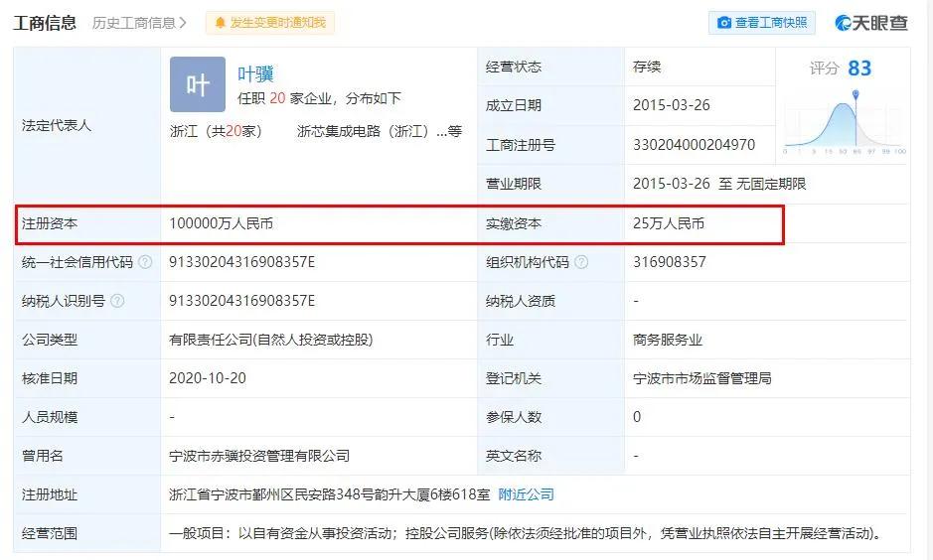Click the score 83 value
The width and height of the screenshot is (933, 560).
click(x=859, y=69)
